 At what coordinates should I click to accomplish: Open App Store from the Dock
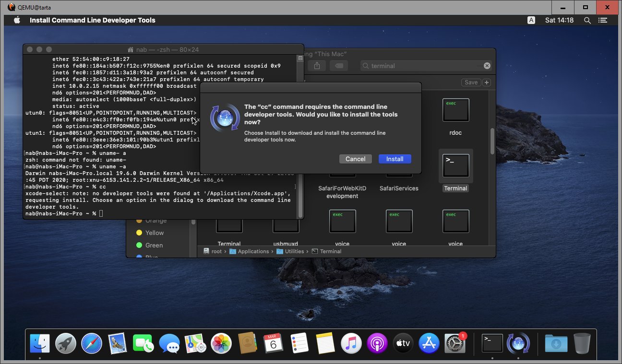coord(429,343)
